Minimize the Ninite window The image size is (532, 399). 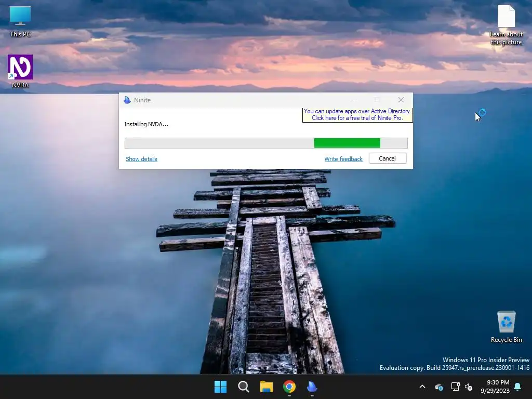tap(353, 100)
